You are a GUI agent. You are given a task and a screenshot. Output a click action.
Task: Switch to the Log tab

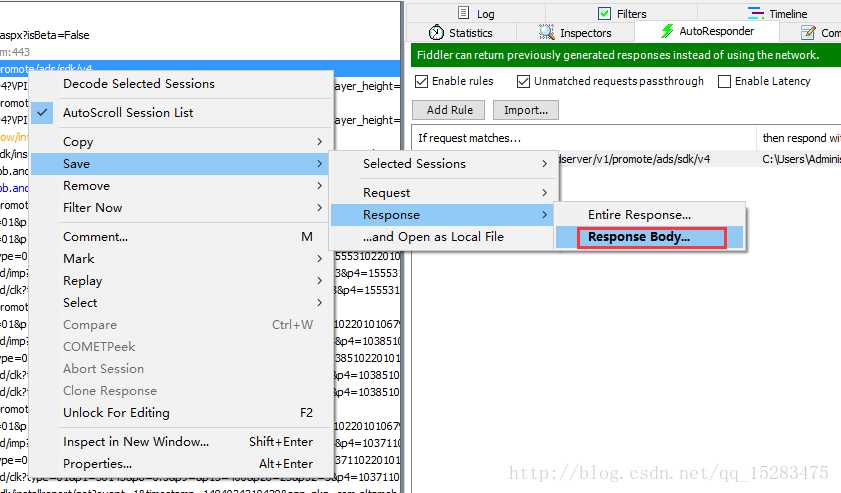(x=476, y=13)
